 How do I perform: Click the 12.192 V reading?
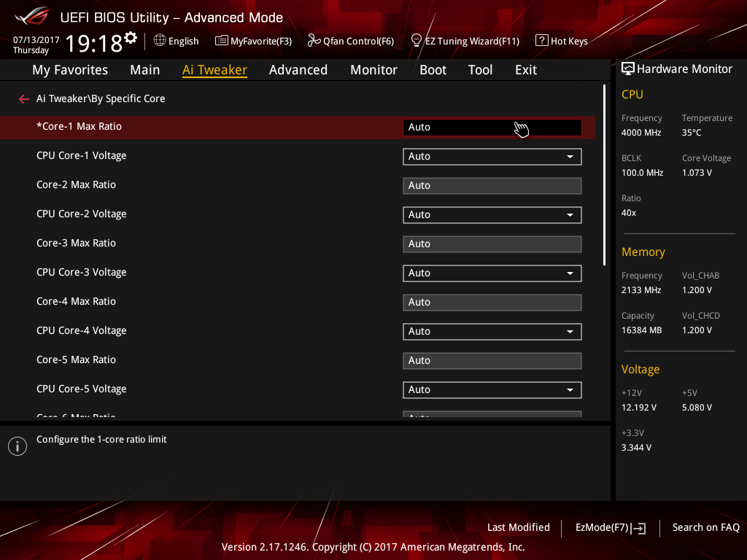tap(639, 408)
